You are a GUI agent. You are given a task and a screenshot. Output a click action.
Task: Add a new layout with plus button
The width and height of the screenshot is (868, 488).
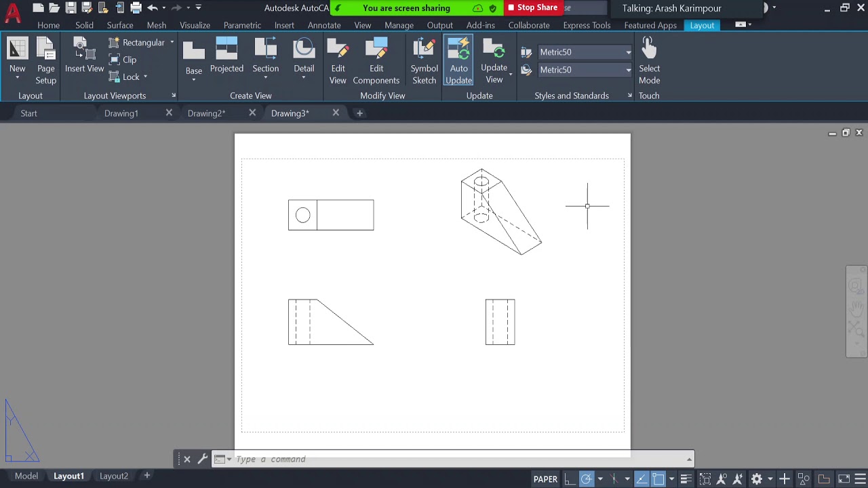[146, 476]
